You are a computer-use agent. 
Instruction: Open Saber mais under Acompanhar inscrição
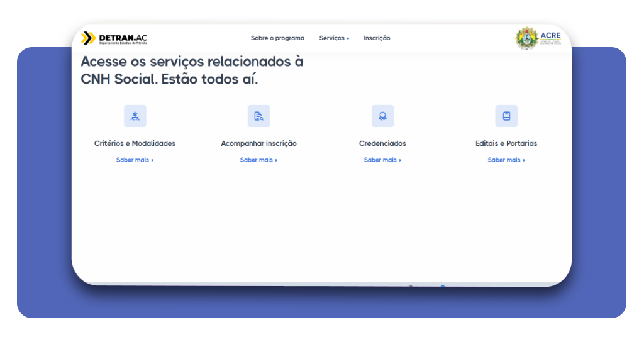(258, 160)
